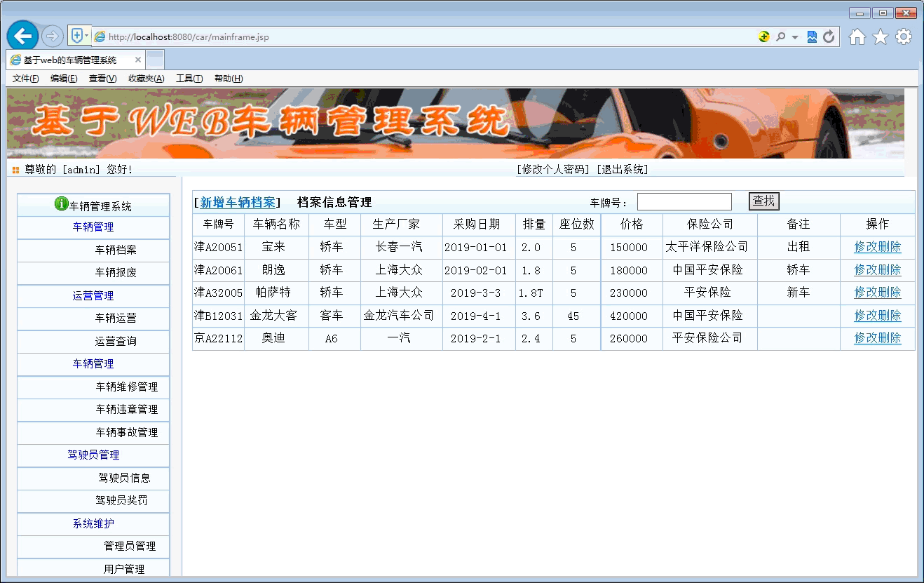Click the 查找 search button
The height and width of the screenshot is (583, 924).
click(763, 201)
